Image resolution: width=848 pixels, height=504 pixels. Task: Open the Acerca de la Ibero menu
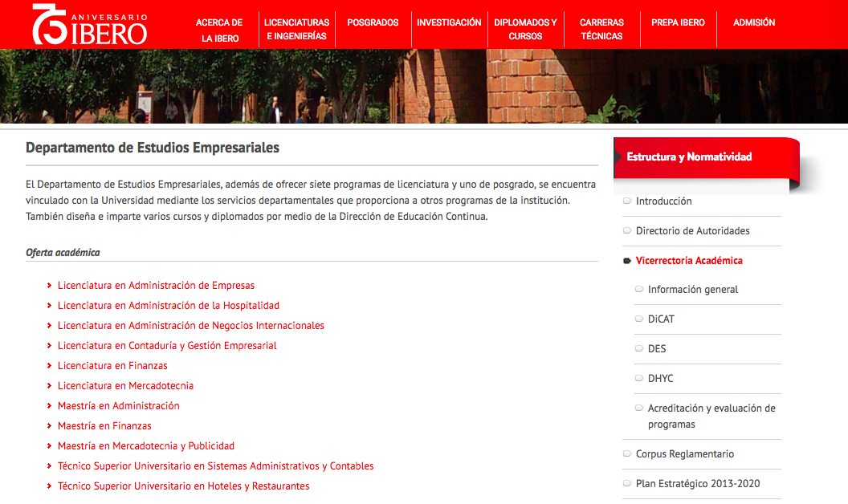(219, 30)
